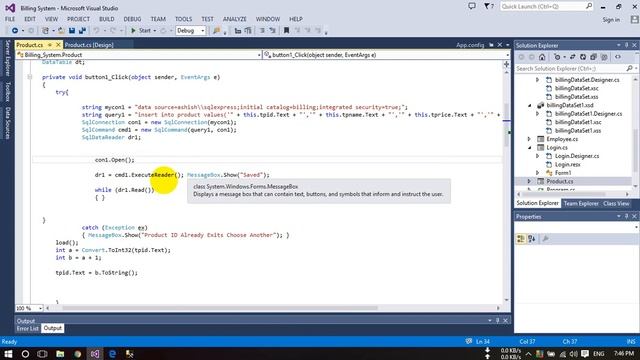640x360 pixels.
Task: Expand the Product.cs node
Action: tap(529, 181)
